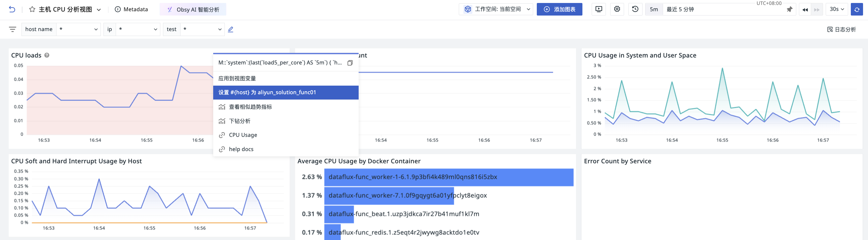The width and height of the screenshot is (868, 240).
Task: Expand the 主机 CPU 分析视图 title dropdown
Action: pyautogui.click(x=99, y=10)
